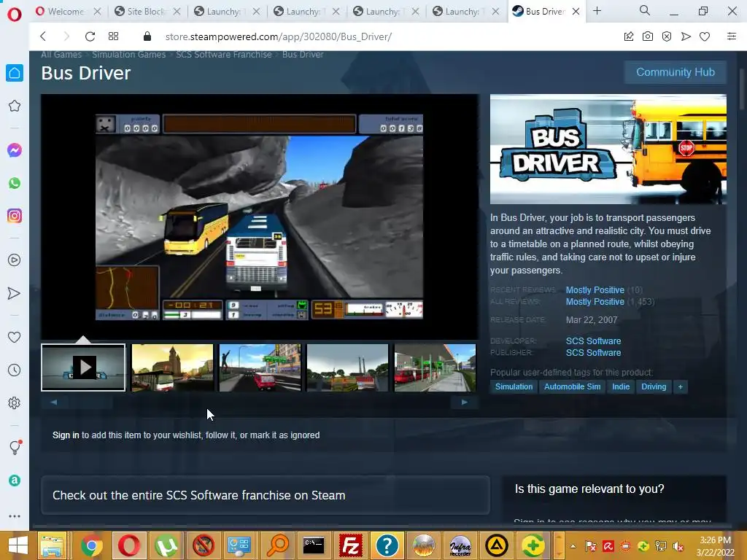Open the Windows Start button

click(x=18, y=545)
